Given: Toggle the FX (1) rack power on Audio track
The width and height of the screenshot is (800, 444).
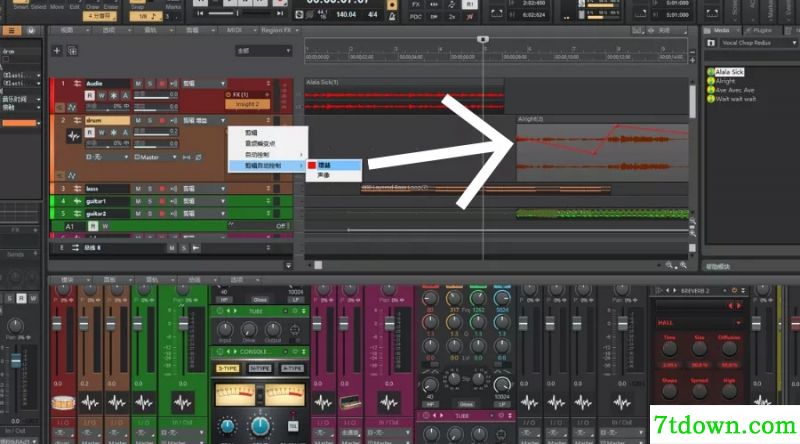Looking at the screenshot, I should point(228,95).
